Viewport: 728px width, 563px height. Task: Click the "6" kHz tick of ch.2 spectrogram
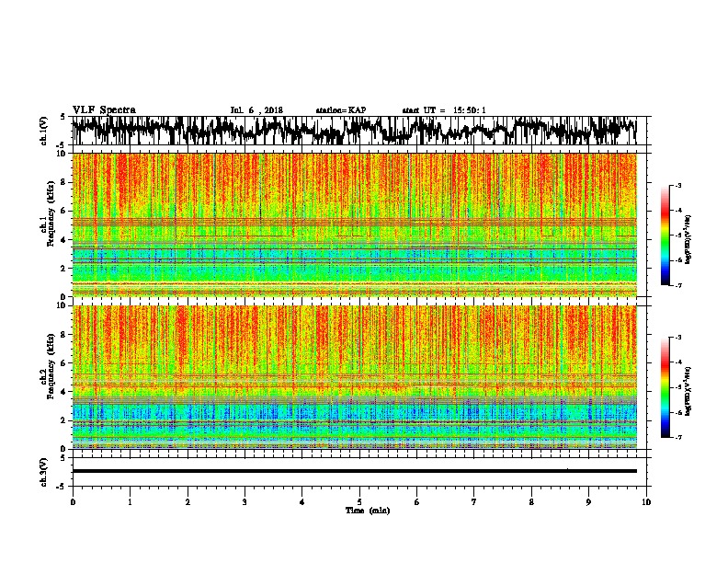click(x=63, y=362)
